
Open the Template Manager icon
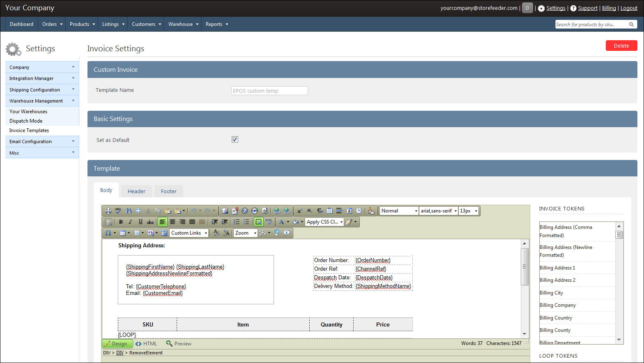(265, 211)
